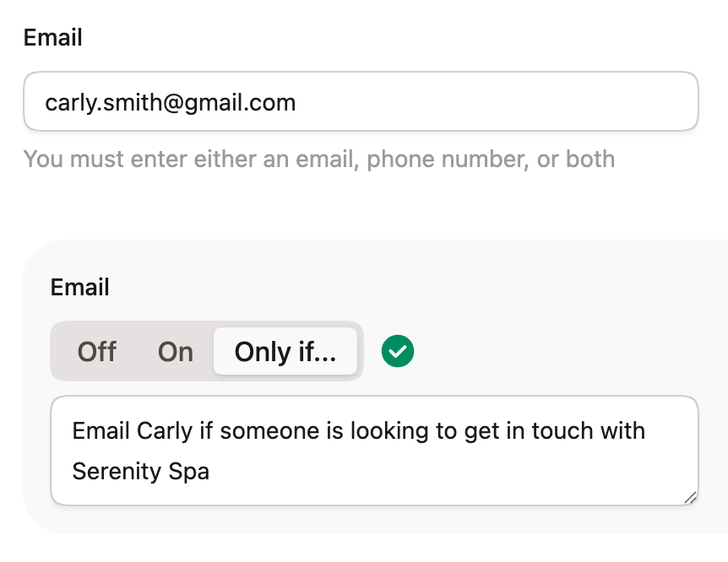
Task: Click the helper text about email or phone
Action: pos(319,159)
